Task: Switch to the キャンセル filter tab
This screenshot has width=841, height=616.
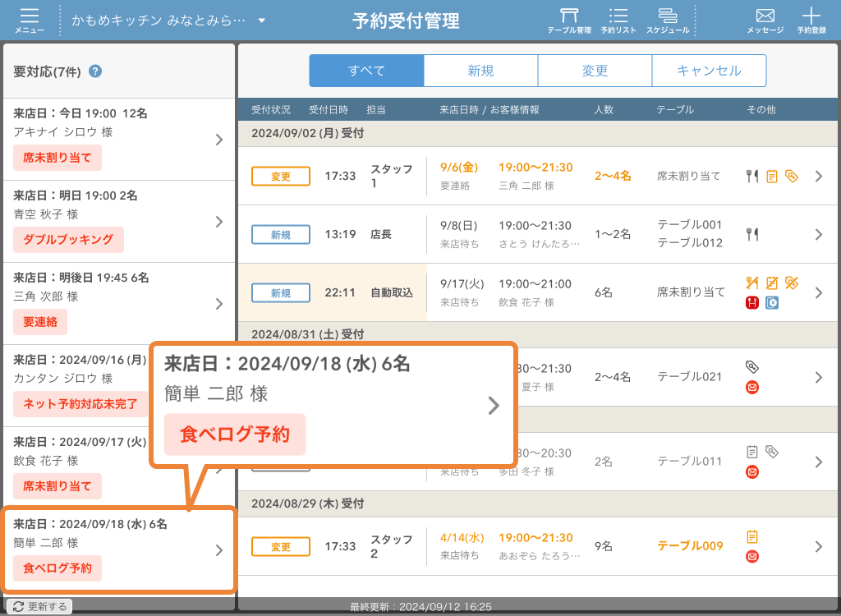Action: coord(709,71)
